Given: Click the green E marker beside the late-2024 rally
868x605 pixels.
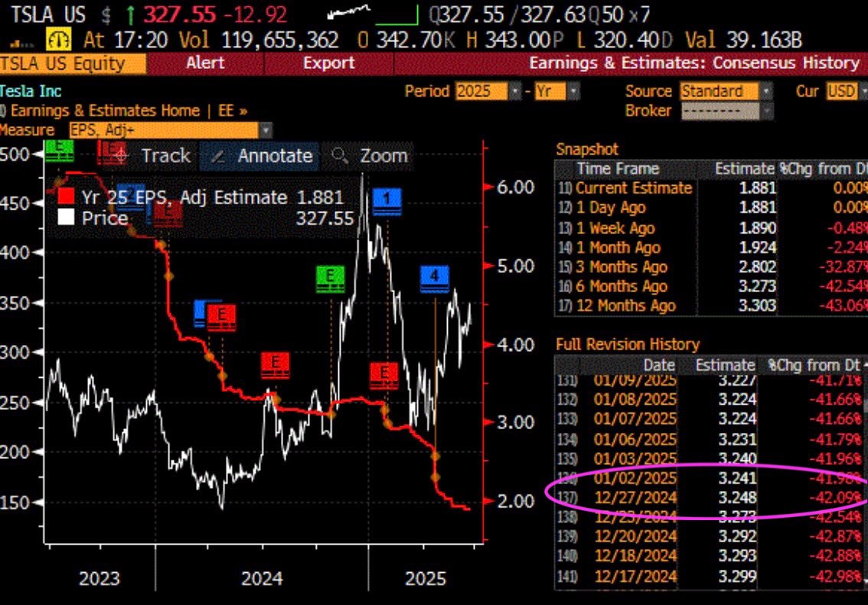Looking at the screenshot, I should coord(331,278).
